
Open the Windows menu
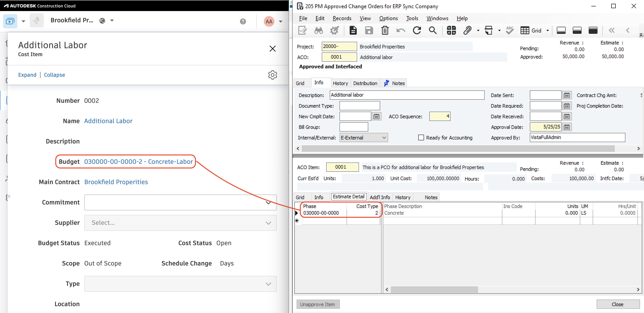pyautogui.click(x=437, y=18)
